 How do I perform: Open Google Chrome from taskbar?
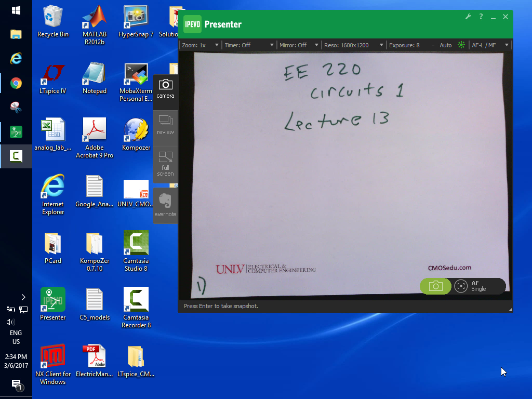point(16,83)
